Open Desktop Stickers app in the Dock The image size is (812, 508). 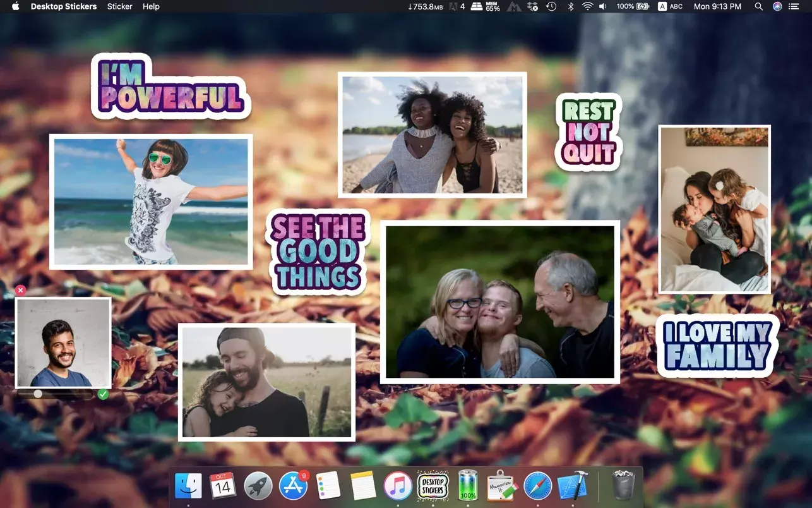(433, 486)
